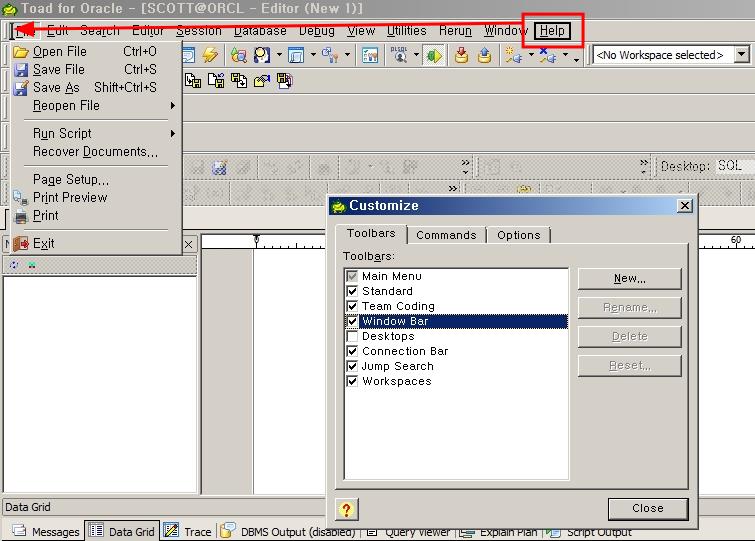The width and height of the screenshot is (755, 541).
Task: Enable the Desktops toolbar checkbox
Action: coord(352,336)
